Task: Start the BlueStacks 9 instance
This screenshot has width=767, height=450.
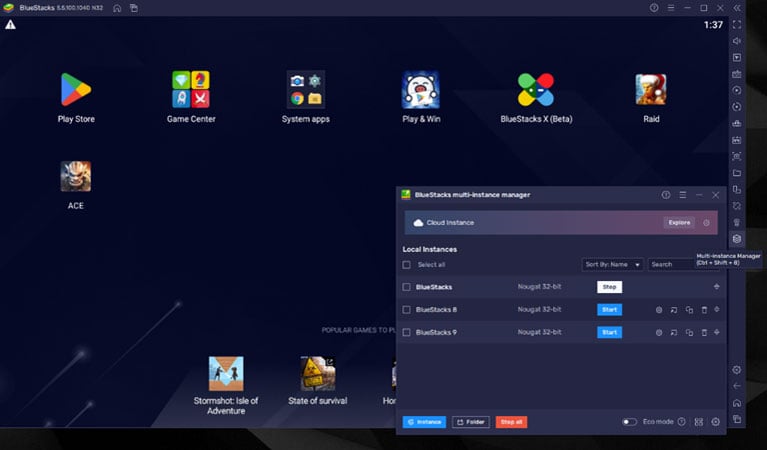Action: click(x=609, y=333)
